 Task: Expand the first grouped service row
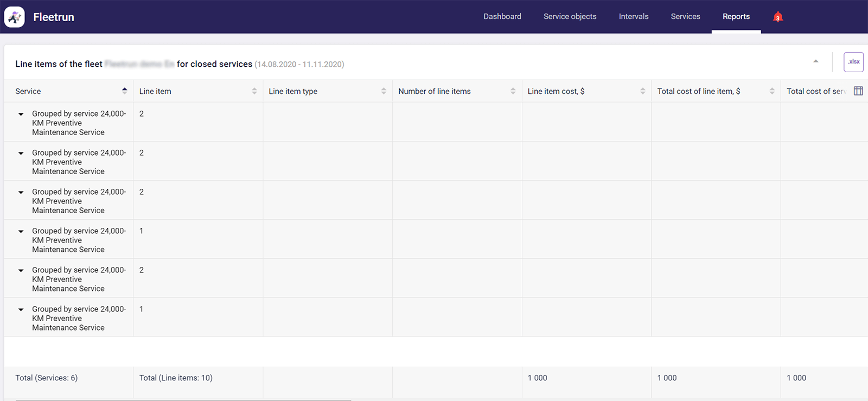[21, 114]
